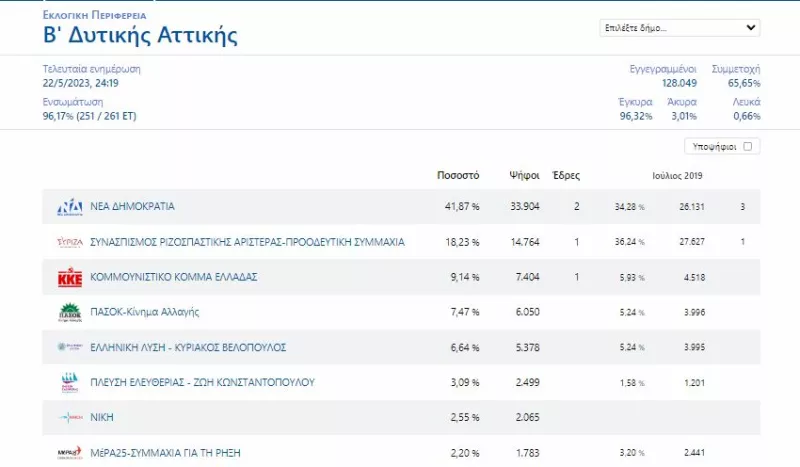
Task: Click the 2019 value 34,28 %
Action: (x=630, y=207)
